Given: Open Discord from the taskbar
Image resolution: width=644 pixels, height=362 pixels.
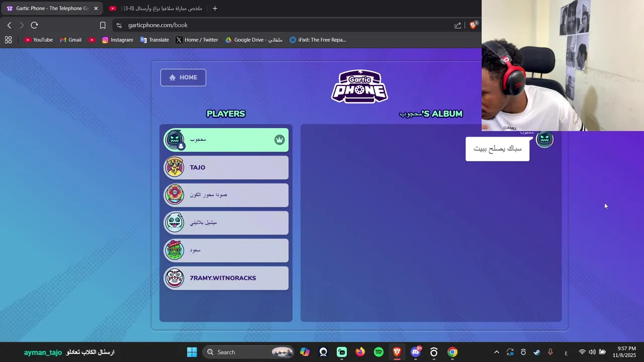Looking at the screenshot, I should pos(416,352).
